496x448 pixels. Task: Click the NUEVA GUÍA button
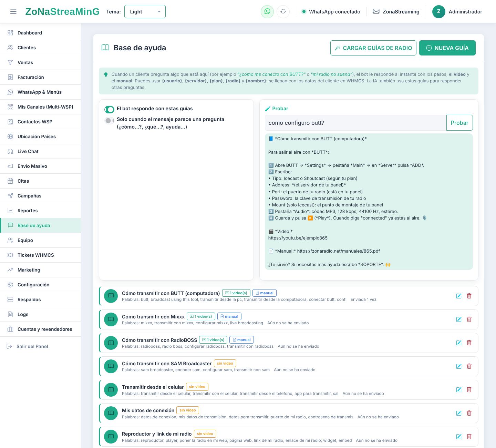pyautogui.click(x=447, y=48)
